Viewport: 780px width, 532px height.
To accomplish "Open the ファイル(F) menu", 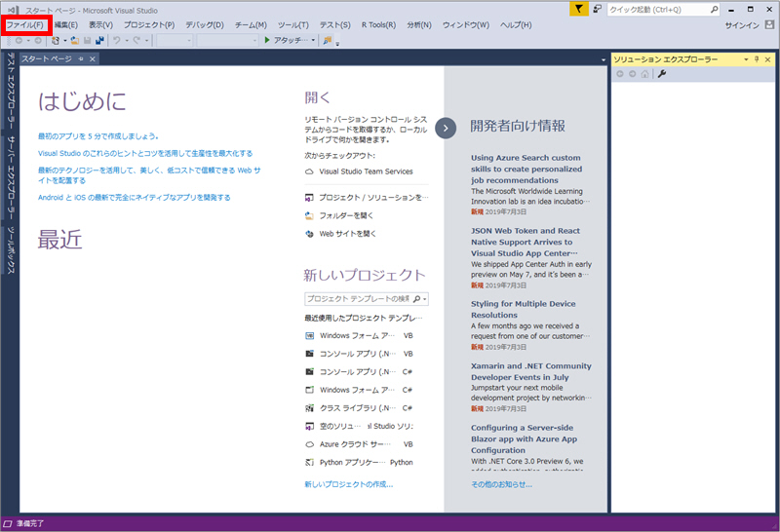I will [25, 25].
